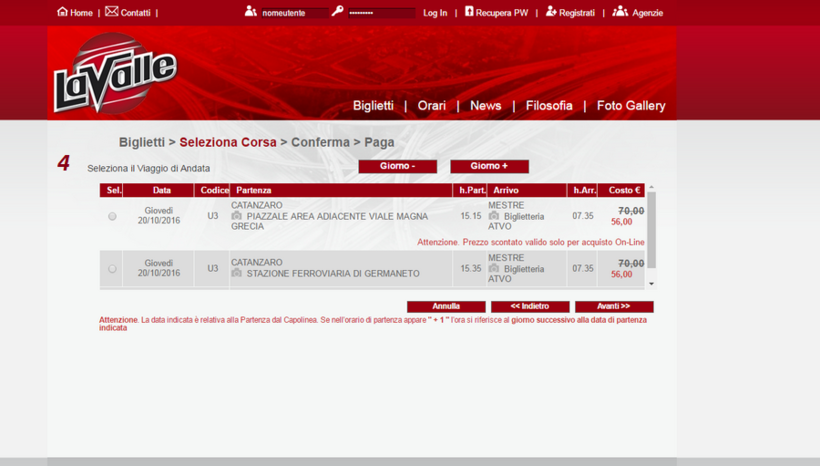The height and width of the screenshot is (466, 820).
Task: Click camera icon beside Stazione Ferroviaria di Germaneto
Action: [x=237, y=273]
